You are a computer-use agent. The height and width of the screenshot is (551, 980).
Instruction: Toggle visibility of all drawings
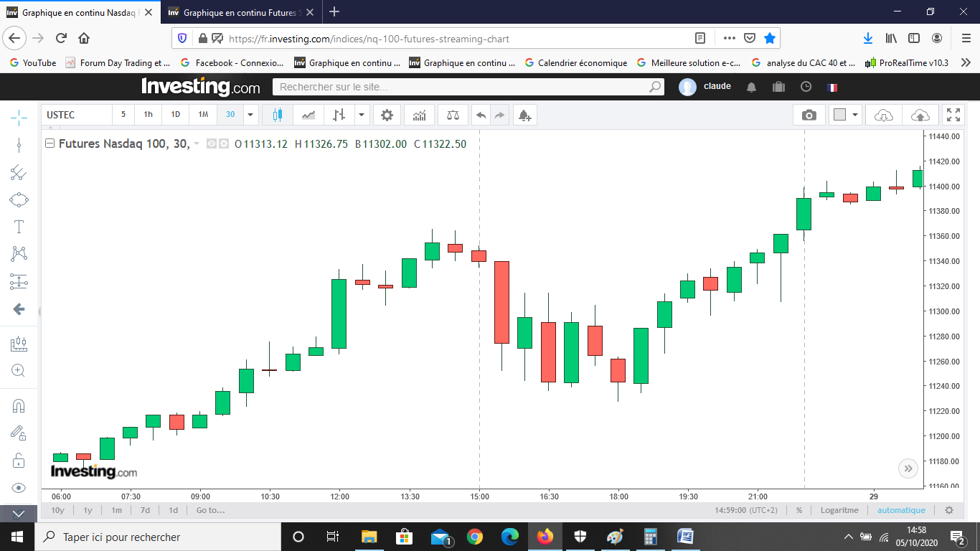(19, 488)
